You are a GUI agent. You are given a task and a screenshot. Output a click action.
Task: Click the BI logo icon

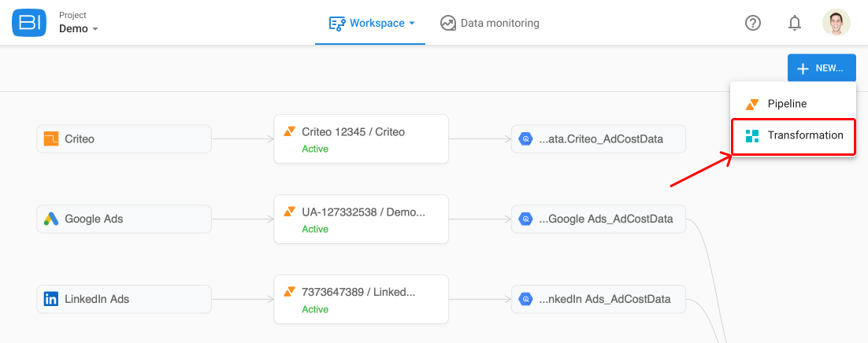point(29,23)
